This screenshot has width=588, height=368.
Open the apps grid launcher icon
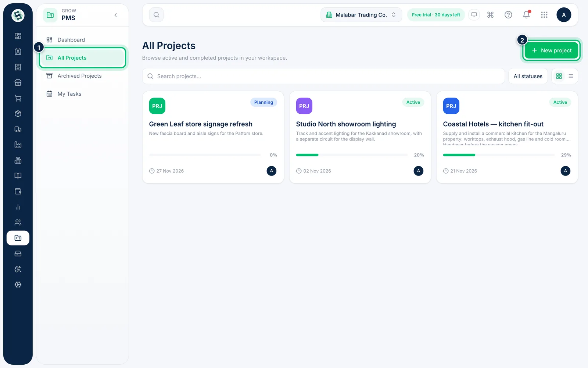click(x=544, y=15)
